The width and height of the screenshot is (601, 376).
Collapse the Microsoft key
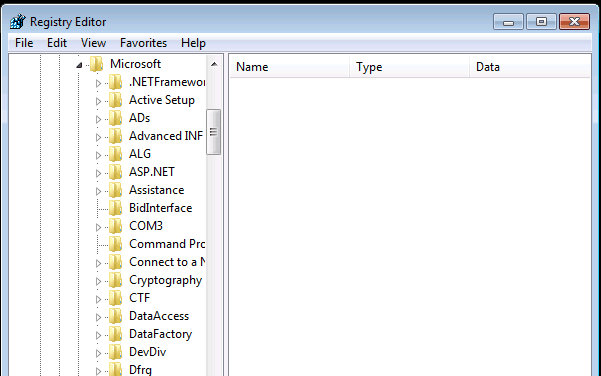coord(79,65)
